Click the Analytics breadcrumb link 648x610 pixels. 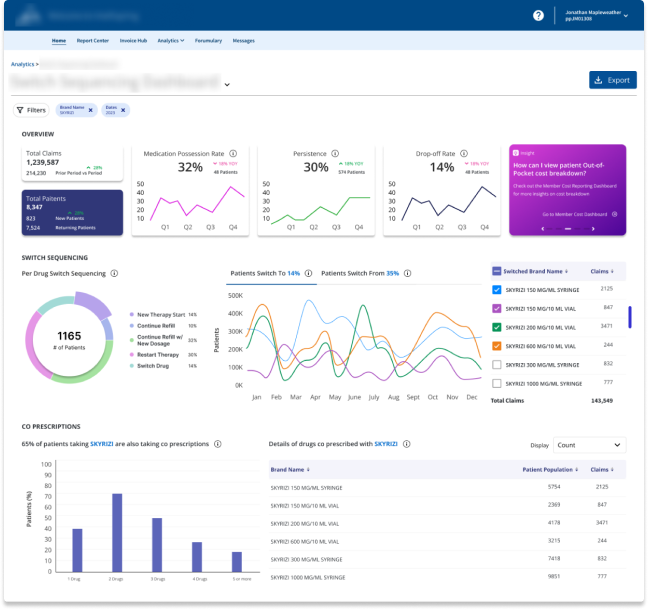point(22,64)
